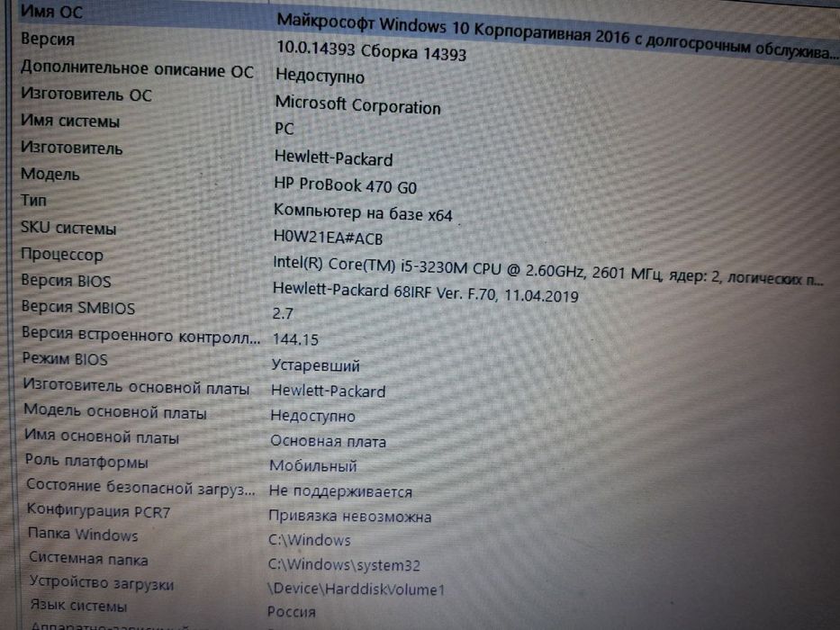
Task: Click the BIOS mode value 'Устаревший'
Action: 315,365
